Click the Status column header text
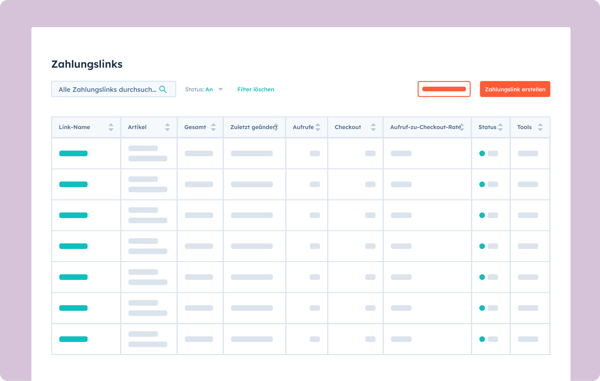 487,127
